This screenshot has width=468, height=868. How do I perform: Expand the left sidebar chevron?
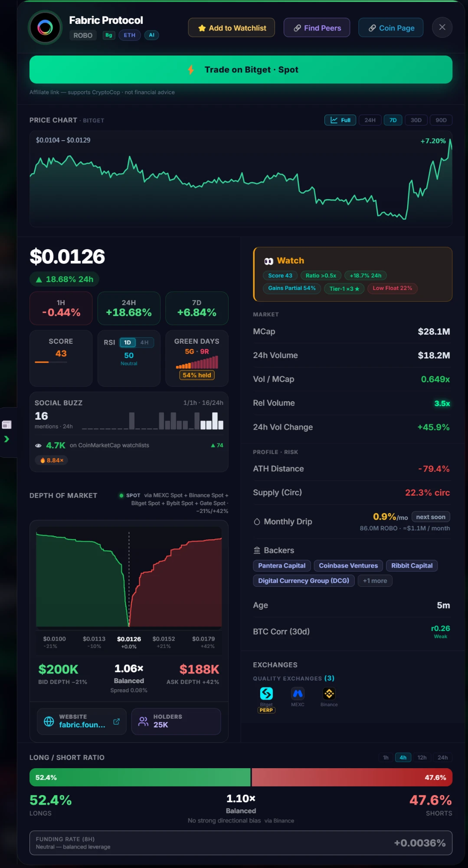7,439
